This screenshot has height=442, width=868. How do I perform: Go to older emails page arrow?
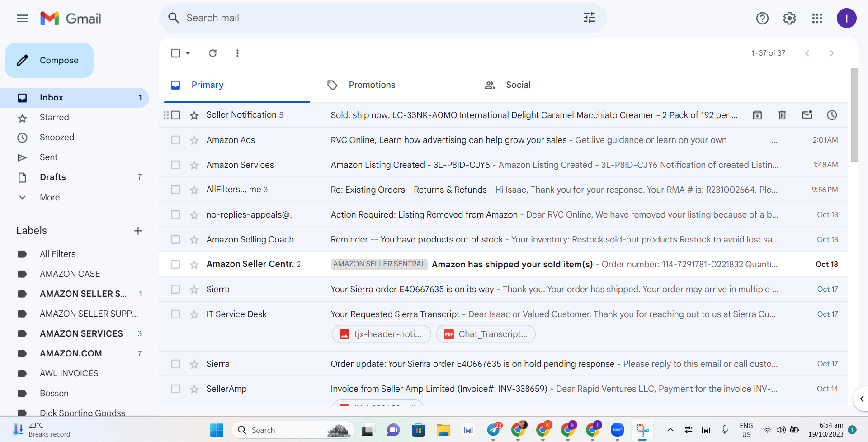832,53
